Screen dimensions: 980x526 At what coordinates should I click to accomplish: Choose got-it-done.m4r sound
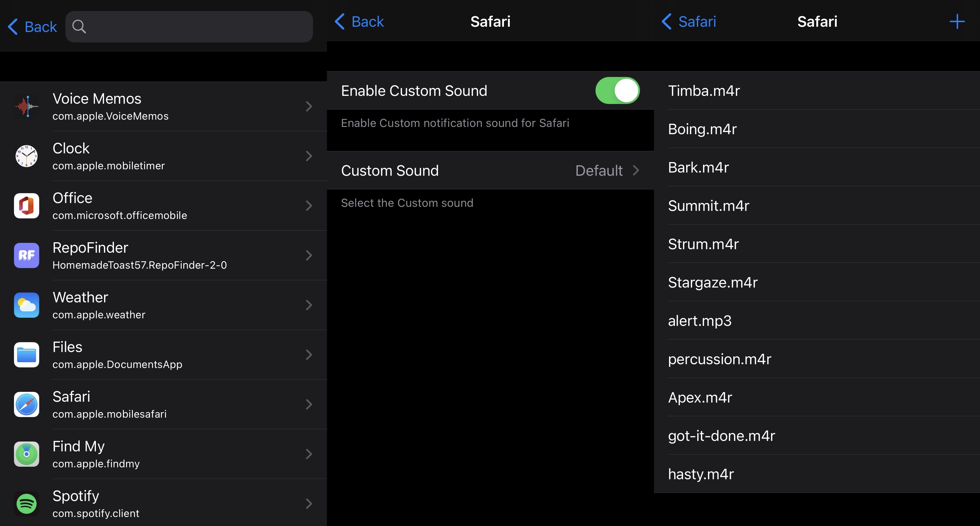[817, 435]
